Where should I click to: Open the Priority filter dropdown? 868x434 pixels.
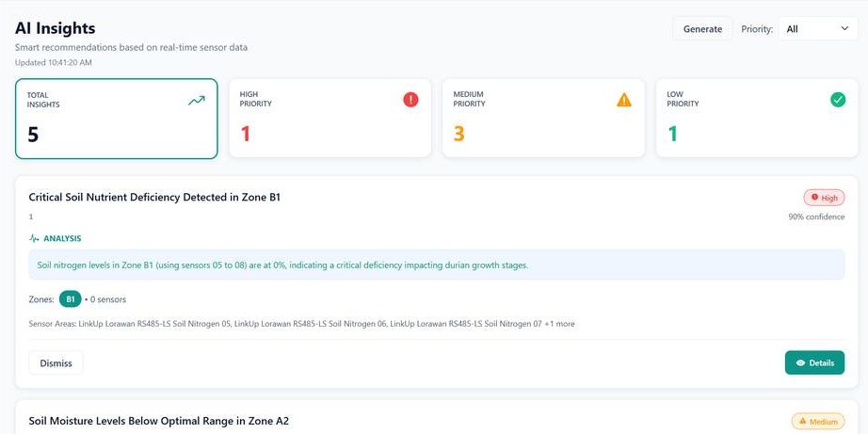pyautogui.click(x=818, y=29)
